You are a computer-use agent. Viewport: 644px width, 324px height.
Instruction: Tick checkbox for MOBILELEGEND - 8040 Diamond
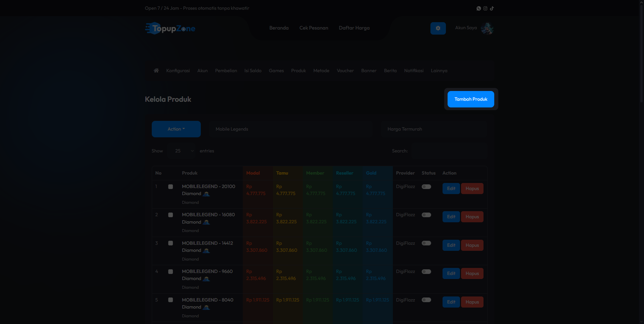click(171, 300)
